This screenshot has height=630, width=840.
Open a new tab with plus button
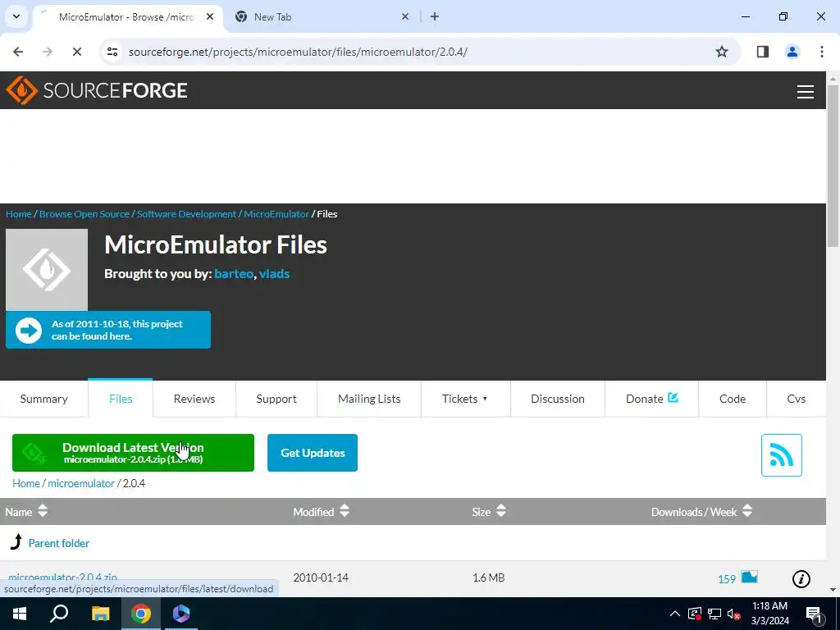[x=435, y=16]
